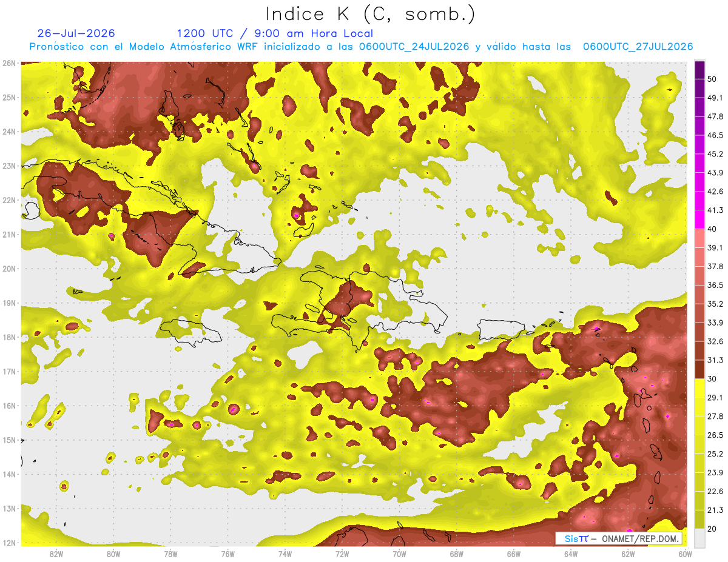Viewport: 728px width, 562px height.
Task: Click the colorbar value 25.2
Action: (x=715, y=453)
